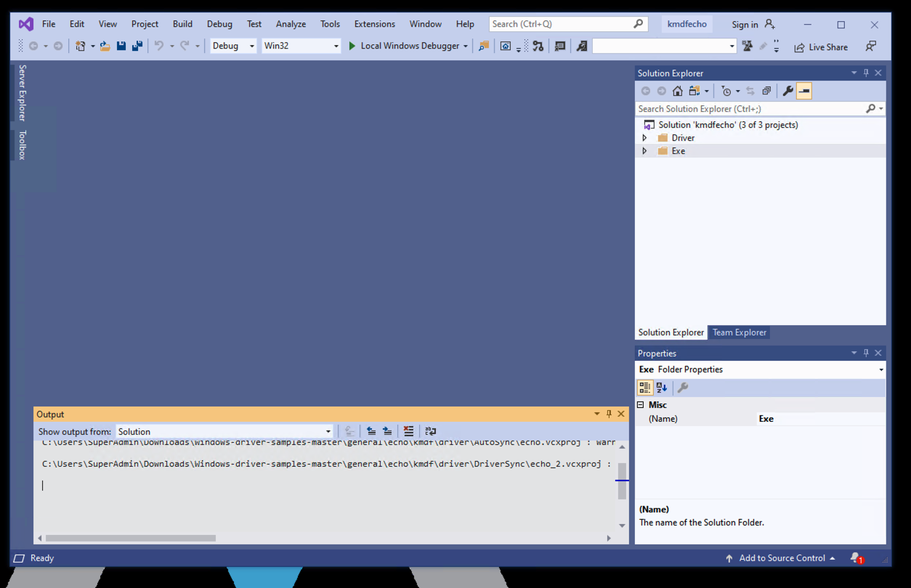Screen dimensions: 911x588
Task: Toggle Categorized view in Properties panel
Action: point(645,388)
